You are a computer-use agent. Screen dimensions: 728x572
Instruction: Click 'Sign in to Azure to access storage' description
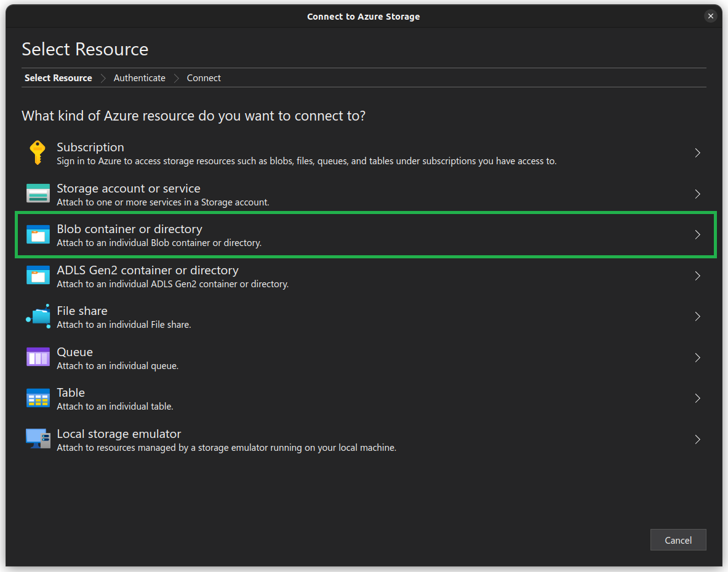tap(306, 161)
